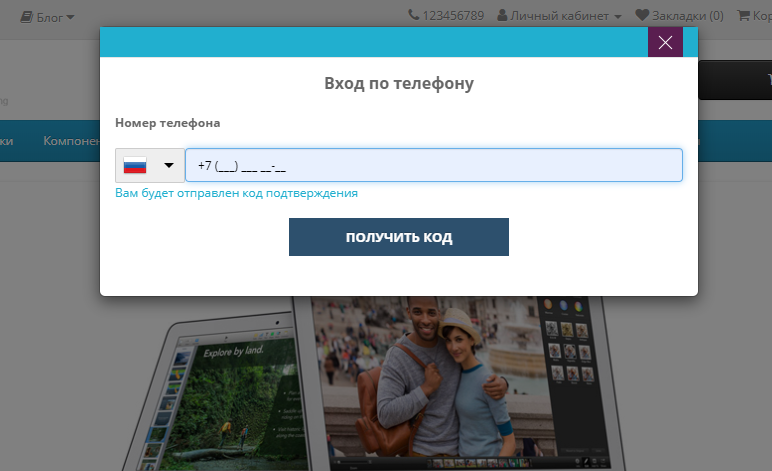Click 'Вам будет отправлен код подтверждения' text
Image resolution: width=772 pixels, height=471 pixels.
tap(236, 193)
